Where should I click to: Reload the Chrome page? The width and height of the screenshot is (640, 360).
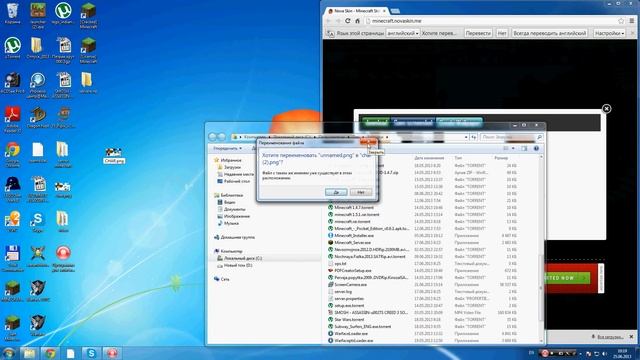tap(347, 21)
